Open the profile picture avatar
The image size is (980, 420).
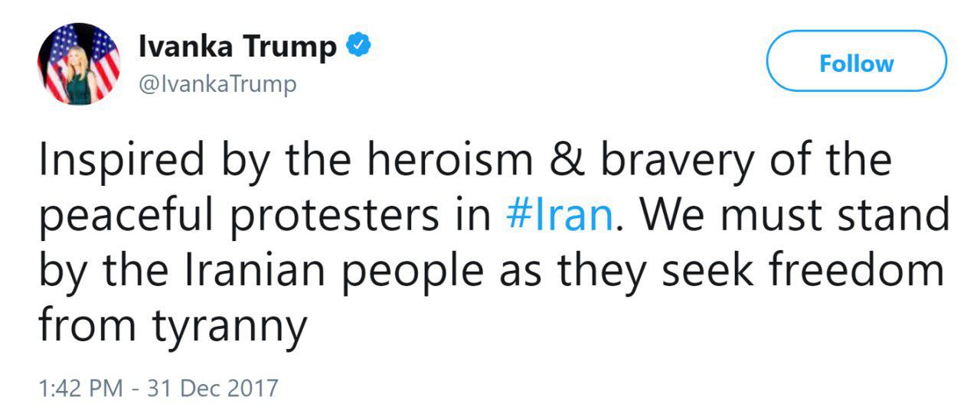(x=80, y=64)
